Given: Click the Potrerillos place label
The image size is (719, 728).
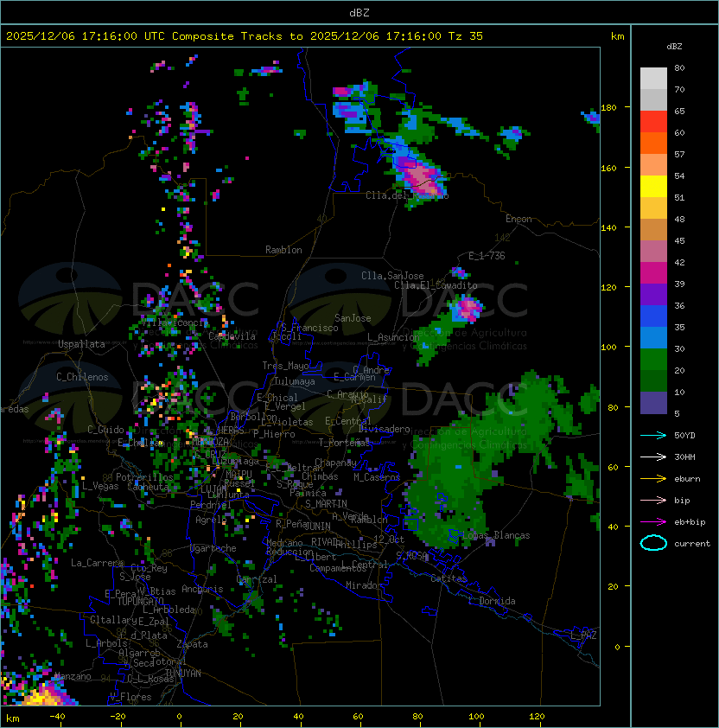Looking at the screenshot, I should [x=144, y=476].
